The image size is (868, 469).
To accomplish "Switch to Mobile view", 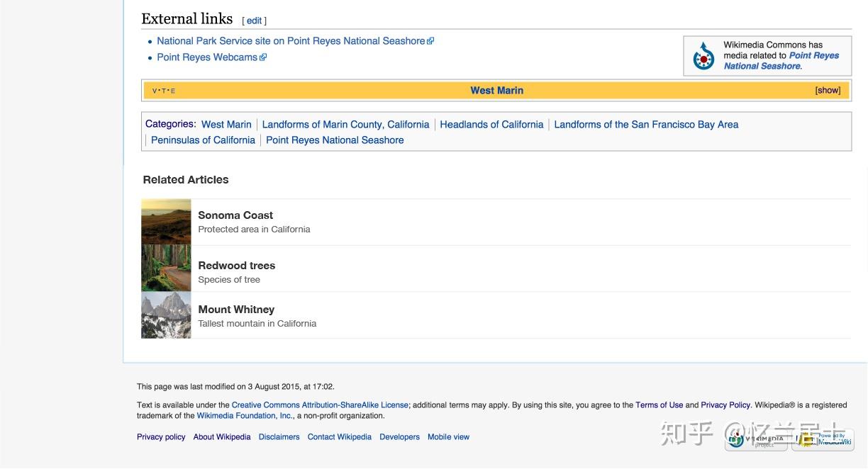I will tap(448, 437).
